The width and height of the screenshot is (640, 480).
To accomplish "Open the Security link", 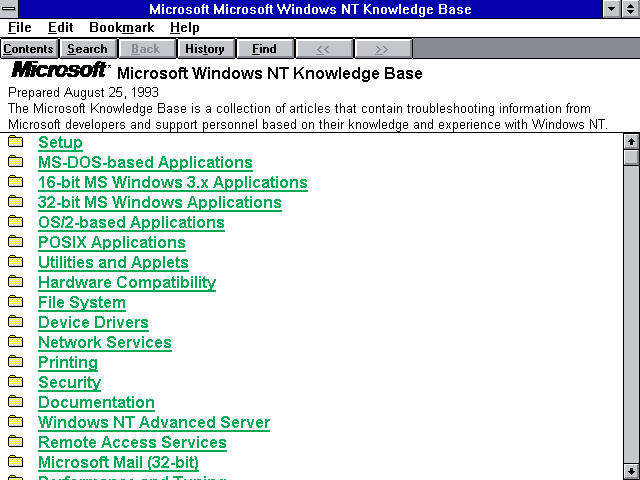I will [69, 382].
